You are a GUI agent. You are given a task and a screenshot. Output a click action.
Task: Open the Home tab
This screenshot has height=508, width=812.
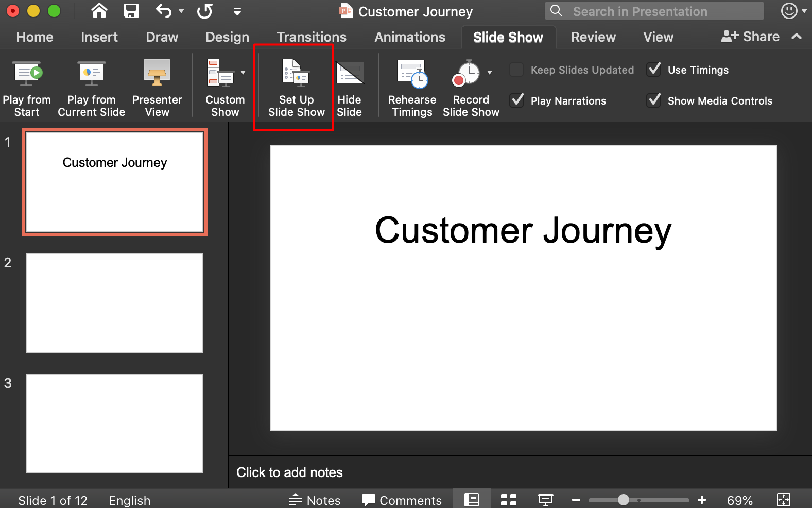[x=34, y=37]
